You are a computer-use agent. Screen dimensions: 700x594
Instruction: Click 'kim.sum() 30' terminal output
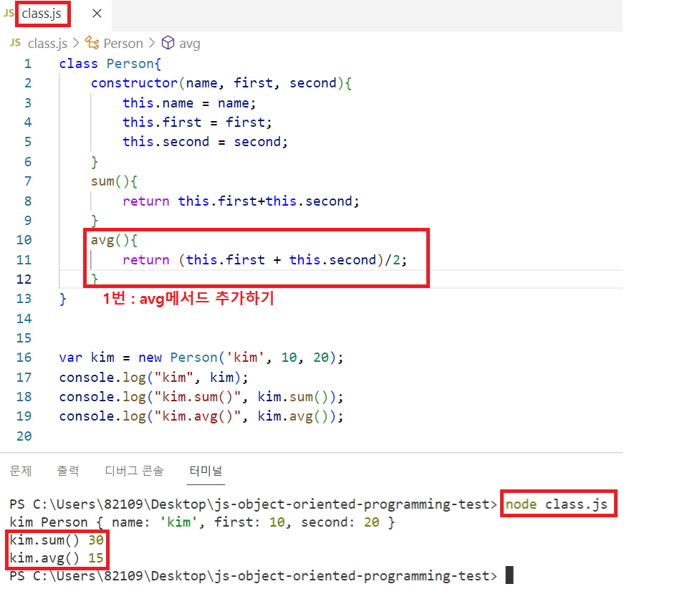tap(57, 540)
